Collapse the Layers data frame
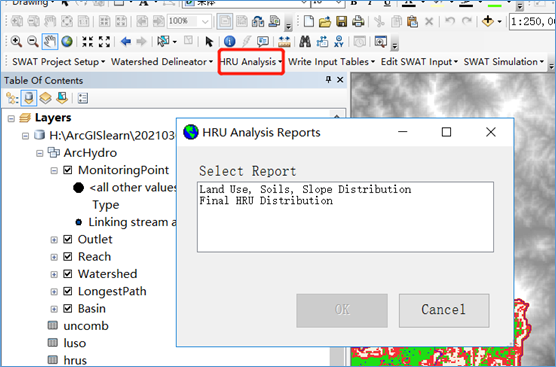Image resolution: width=556 pixels, height=367 pixels. (x=11, y=118)
